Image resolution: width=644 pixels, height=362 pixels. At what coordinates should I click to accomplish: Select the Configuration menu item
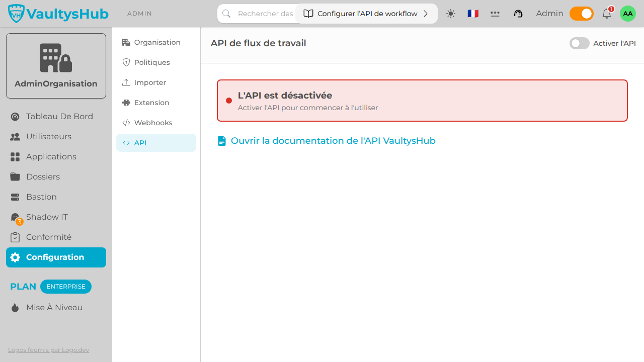[x=56, y=257]
